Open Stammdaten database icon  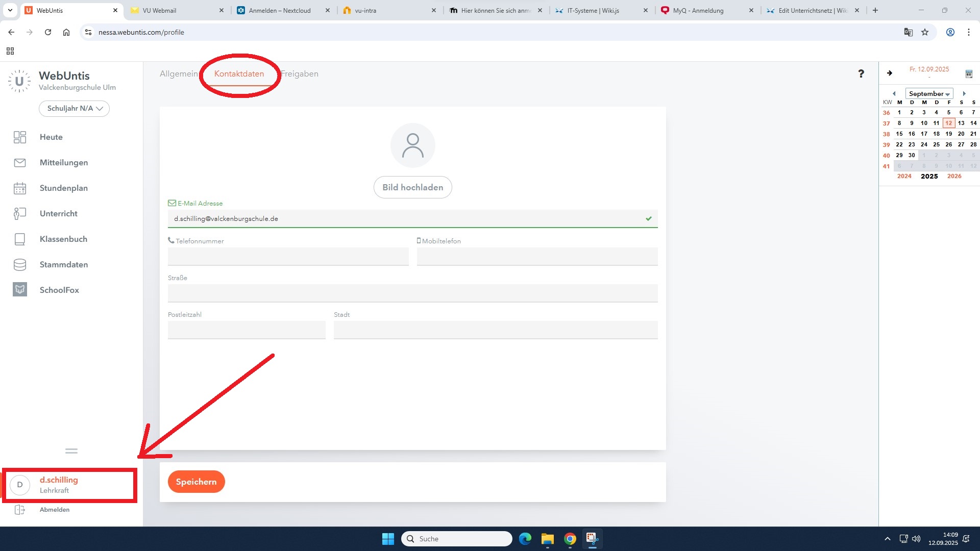pyautogui.click(x=20, y=265)
